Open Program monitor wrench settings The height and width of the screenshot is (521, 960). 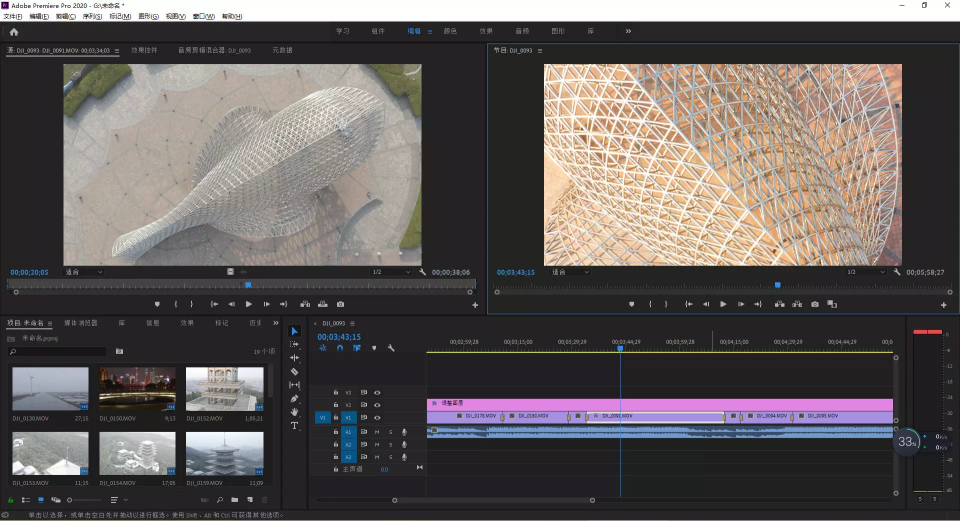[x=897, y=272]
